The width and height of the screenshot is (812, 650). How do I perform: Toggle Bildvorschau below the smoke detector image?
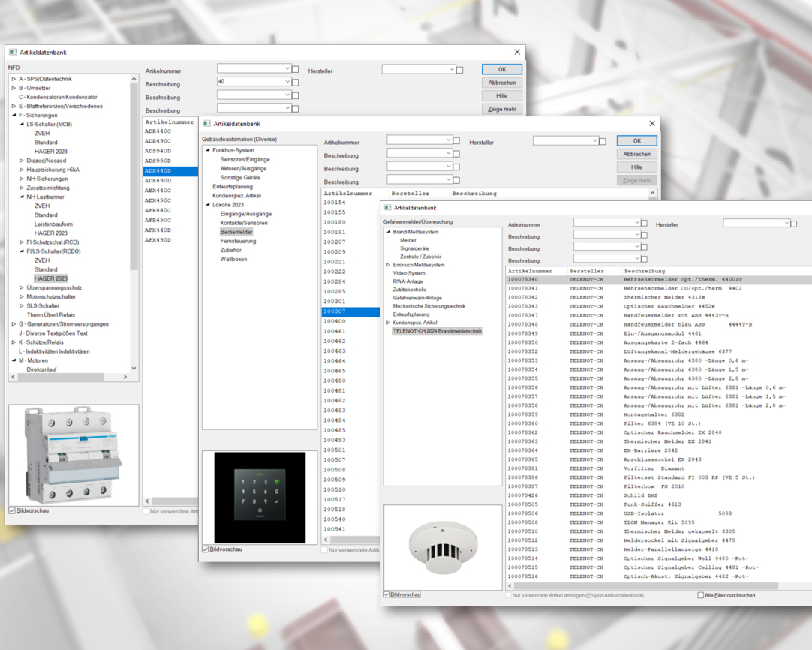(388, 595)
